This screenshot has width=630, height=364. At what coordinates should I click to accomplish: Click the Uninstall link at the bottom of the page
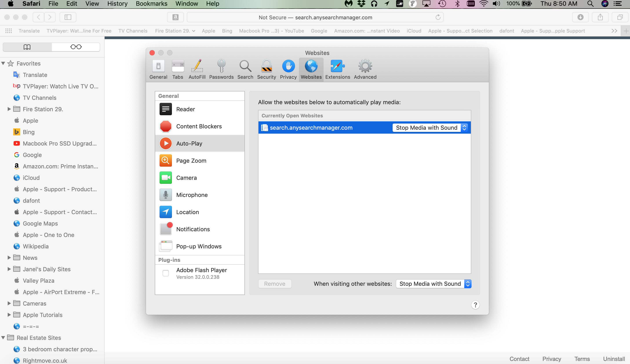614,359
